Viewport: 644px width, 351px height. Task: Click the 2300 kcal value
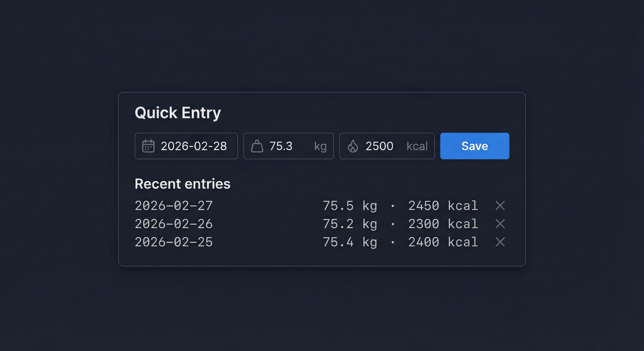443,224
